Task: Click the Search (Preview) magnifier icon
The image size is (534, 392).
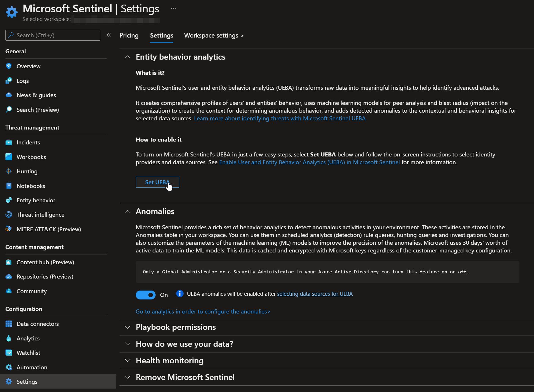Action: [9, 110]
